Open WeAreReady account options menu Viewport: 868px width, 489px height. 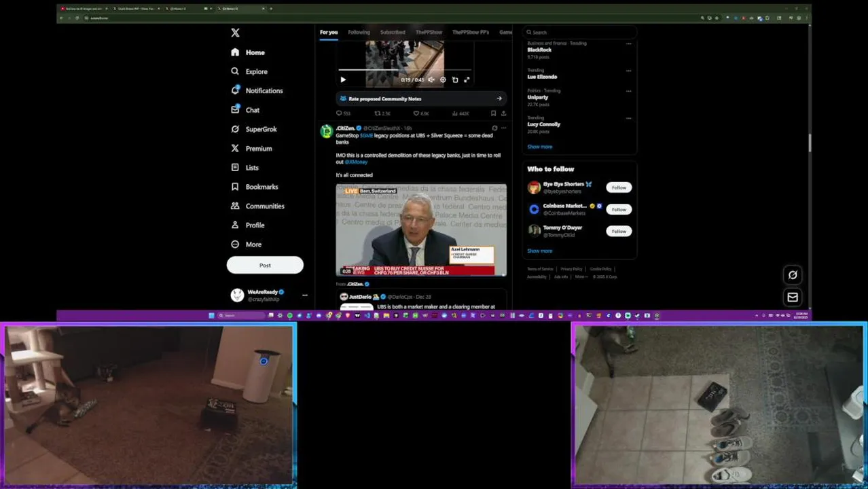pos(305,295)
